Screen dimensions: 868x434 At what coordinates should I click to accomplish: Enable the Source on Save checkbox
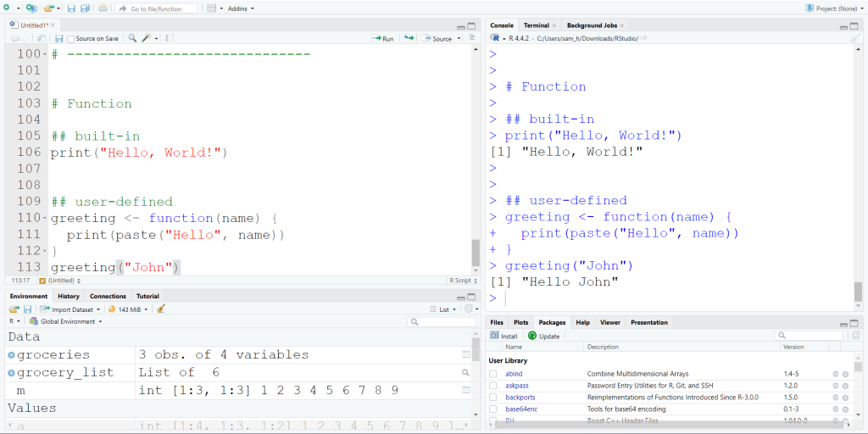point(72,38)
